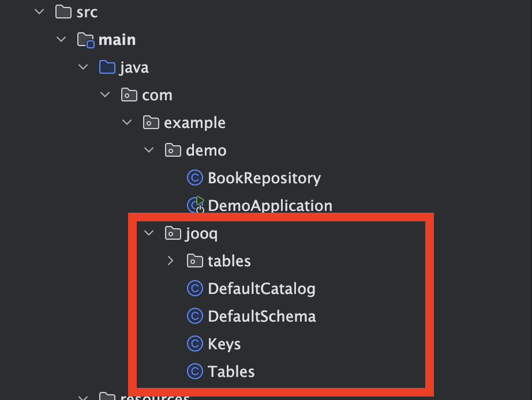
Task: Collapse the demo package chevron
Action: point(149,150)
